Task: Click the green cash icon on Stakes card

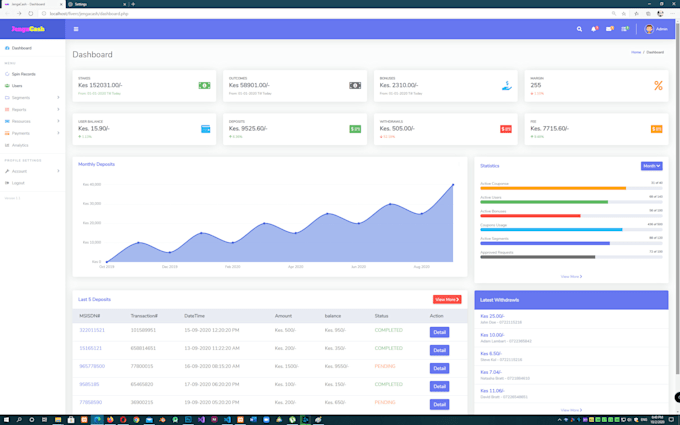Action: pos(204,85)
